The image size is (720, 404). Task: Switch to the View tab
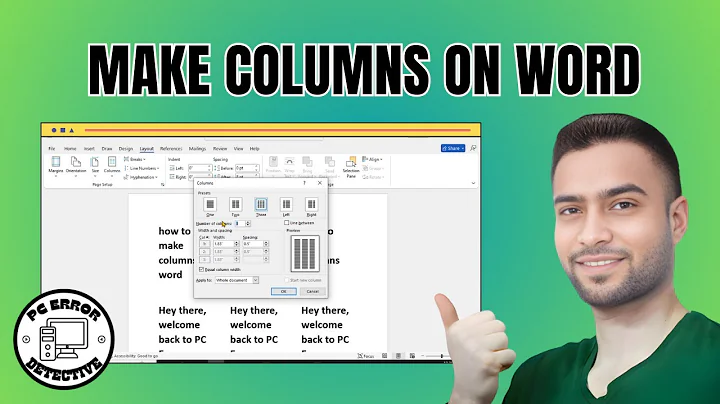point(238,149)
